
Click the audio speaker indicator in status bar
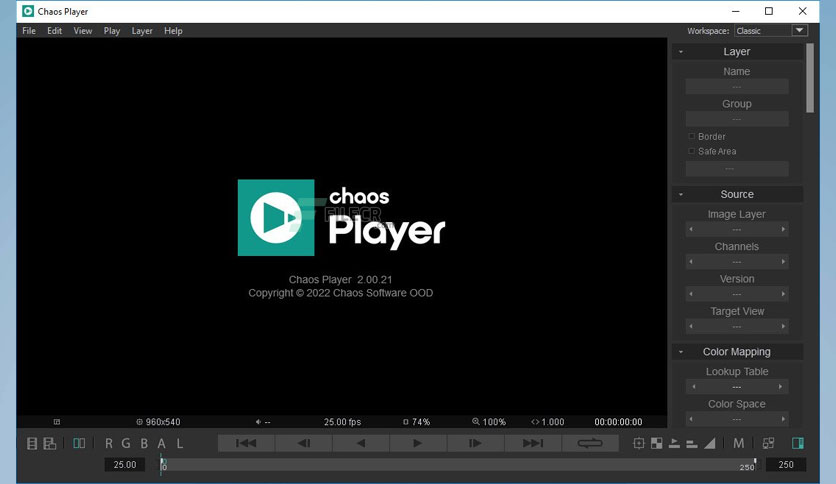[x=263, y=422]
